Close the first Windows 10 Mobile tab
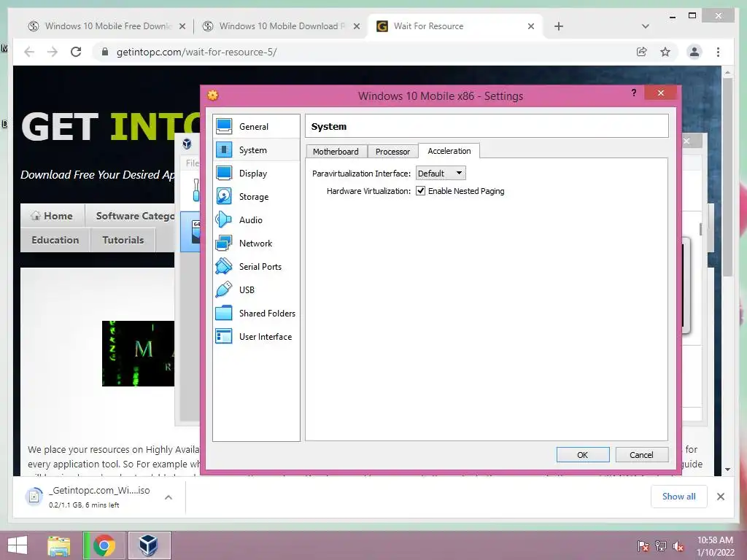The width and height of the screenshot is (747, 560). click(182, 26)
